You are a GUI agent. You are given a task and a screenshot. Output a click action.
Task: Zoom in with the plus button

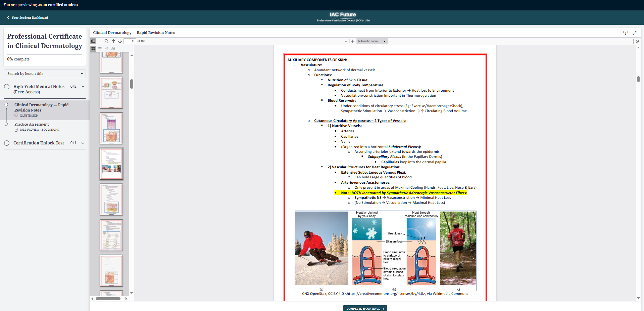click(353, 41)
